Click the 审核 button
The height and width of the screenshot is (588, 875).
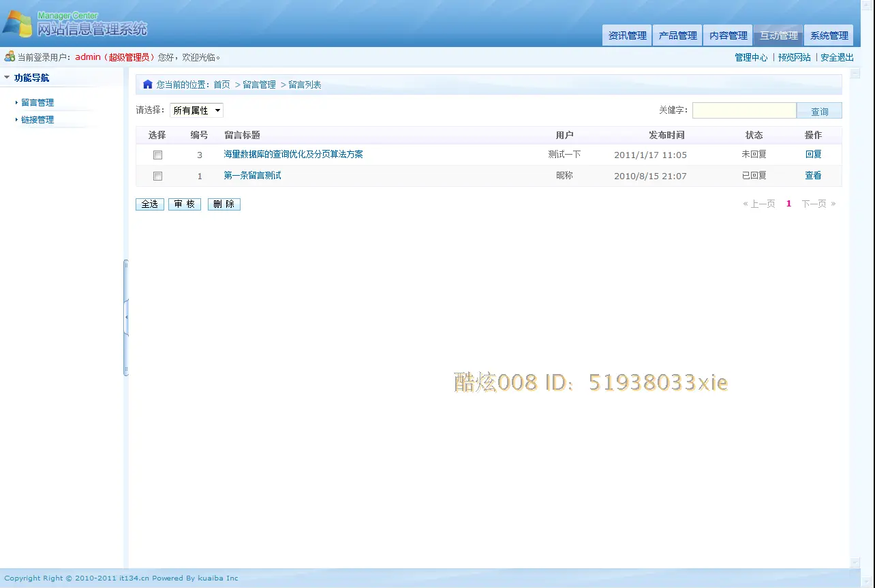tap(185, 204)
